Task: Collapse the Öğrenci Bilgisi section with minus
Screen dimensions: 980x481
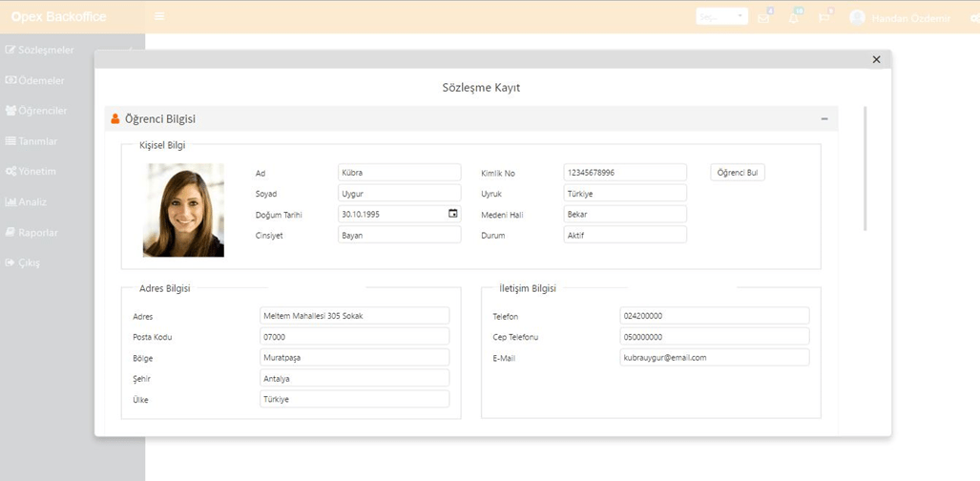Action: pos(824,119)
